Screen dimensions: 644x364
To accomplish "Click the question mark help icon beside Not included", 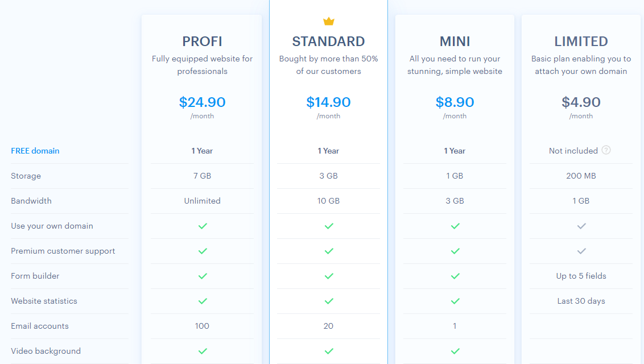I will click(606, 150).
